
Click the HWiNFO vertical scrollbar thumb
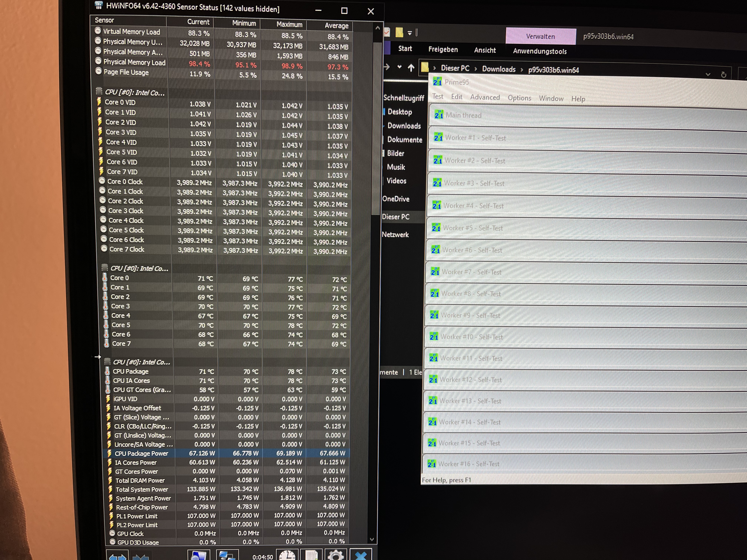pos(376,128)
